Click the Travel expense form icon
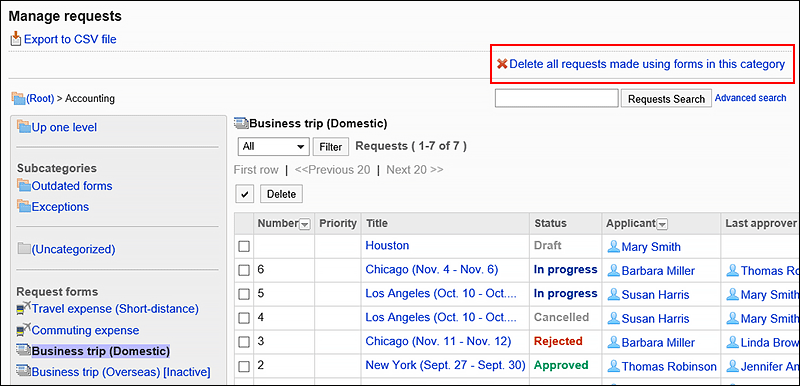 coord(23,308)
